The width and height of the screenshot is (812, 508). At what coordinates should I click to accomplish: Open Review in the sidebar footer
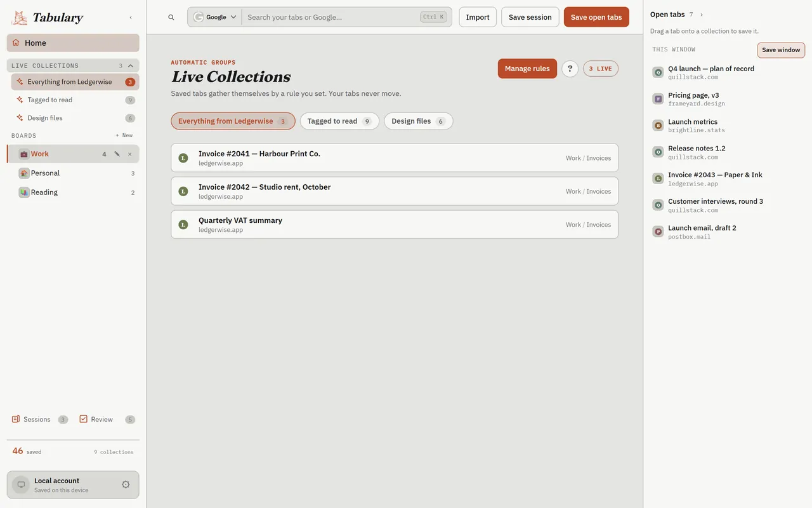107,419
